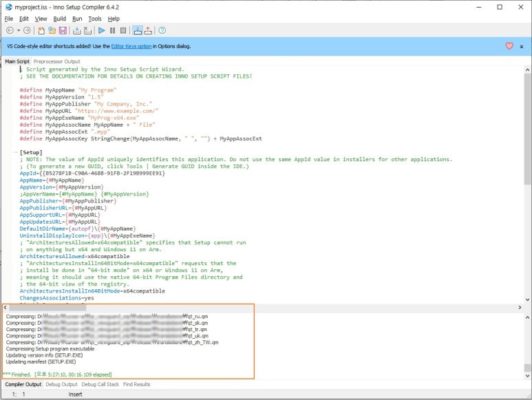Select the Compiler Output tab
Viewport: 532px width, 400px height.
click(23, 384)
